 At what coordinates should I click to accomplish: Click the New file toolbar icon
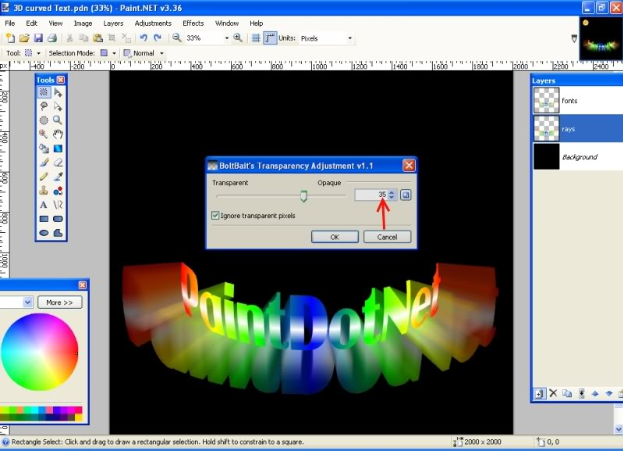point(11,38)
